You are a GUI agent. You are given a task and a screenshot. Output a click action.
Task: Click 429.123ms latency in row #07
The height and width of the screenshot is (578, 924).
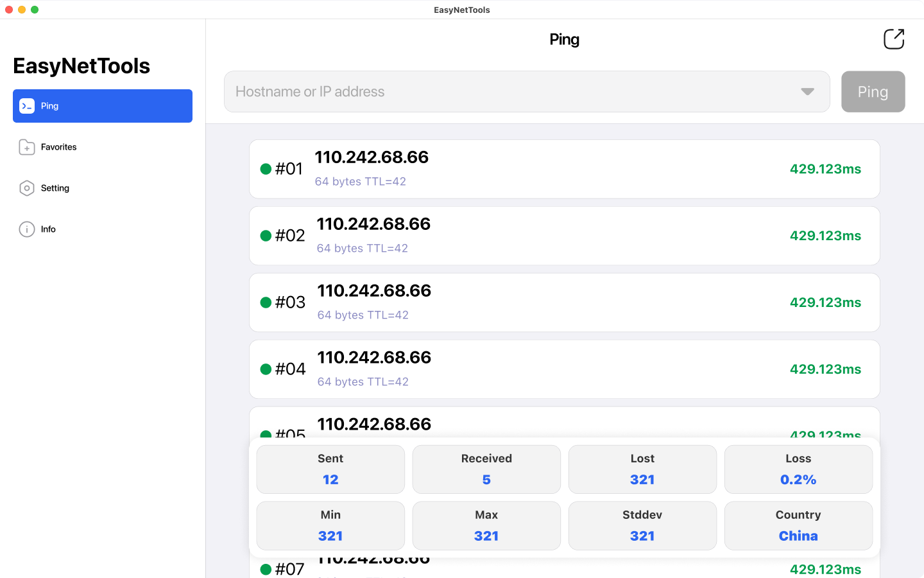point(825,569)
